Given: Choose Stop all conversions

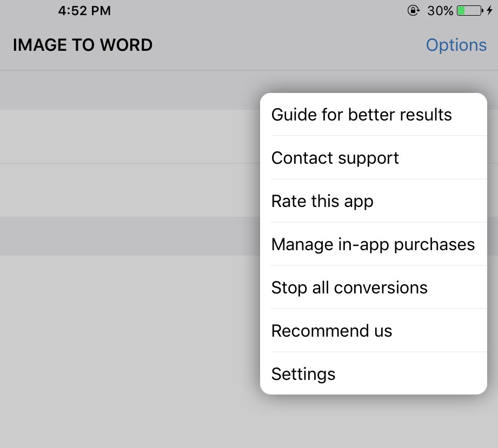Looking at the screenshot, I should (349, 287).
